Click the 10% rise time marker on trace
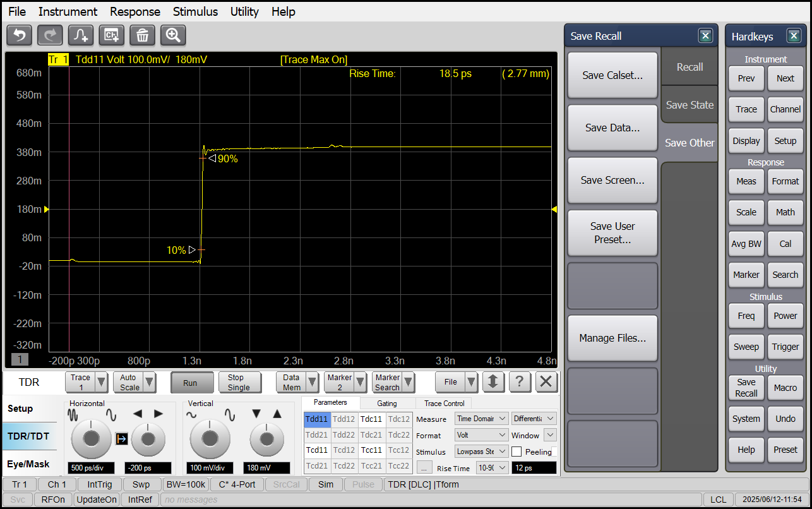Screen dimensions: 812x509 [x=181, y=250]
